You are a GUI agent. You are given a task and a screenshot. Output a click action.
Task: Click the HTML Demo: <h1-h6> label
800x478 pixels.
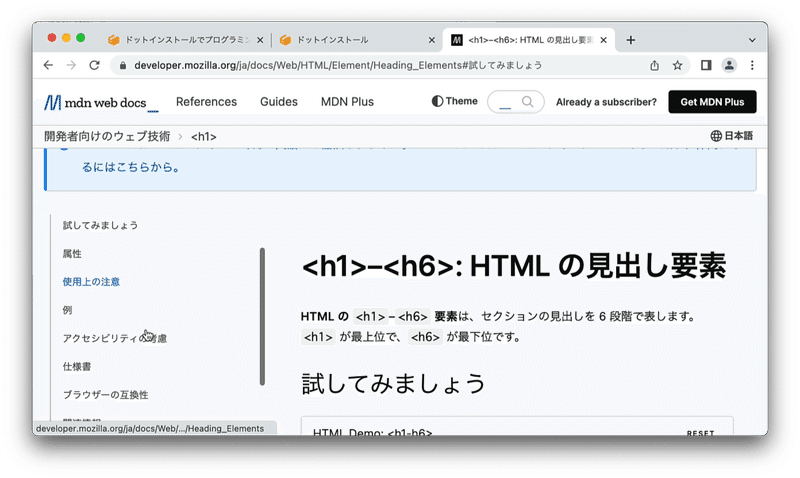click(372, 433)
